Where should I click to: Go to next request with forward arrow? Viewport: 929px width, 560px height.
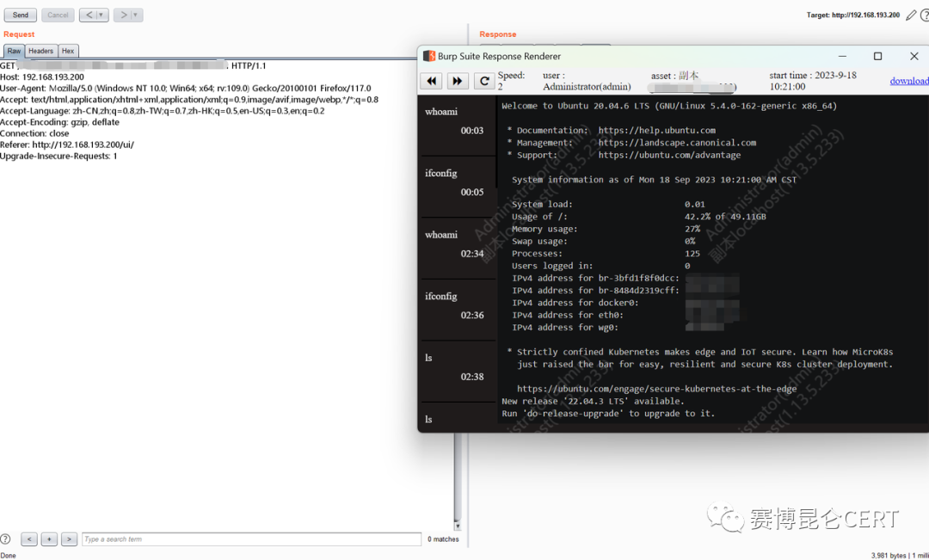click(123, 15)
